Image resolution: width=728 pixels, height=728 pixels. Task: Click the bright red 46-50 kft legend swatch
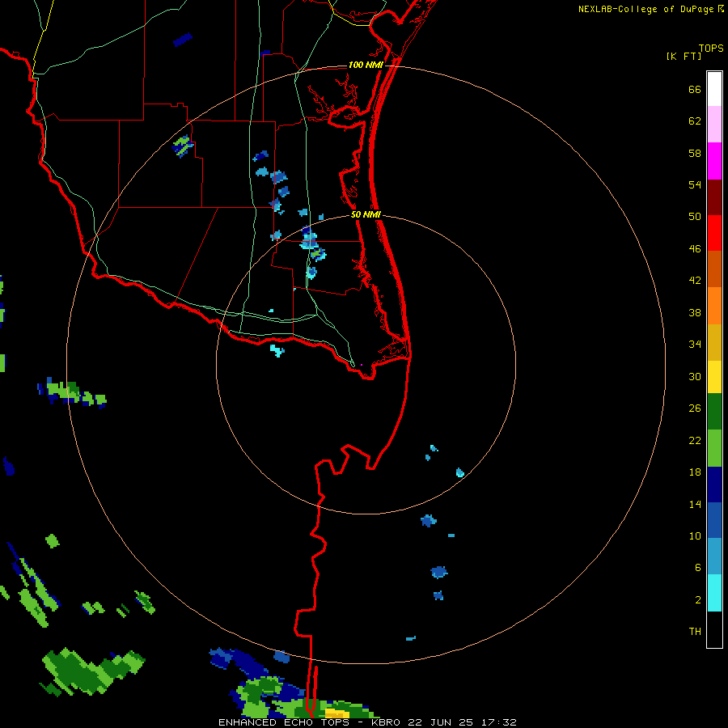(x=714, y=233)
